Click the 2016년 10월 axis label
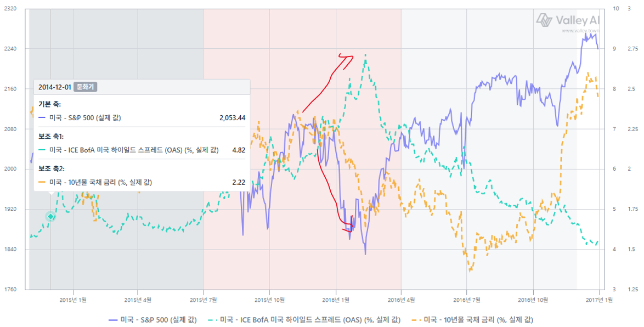 (x=533, y=300)
